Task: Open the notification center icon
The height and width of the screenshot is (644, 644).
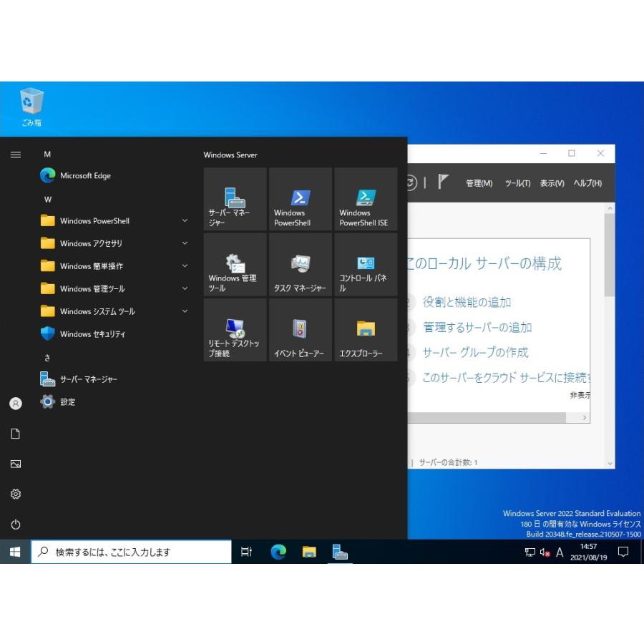Action: pos(623,552)
